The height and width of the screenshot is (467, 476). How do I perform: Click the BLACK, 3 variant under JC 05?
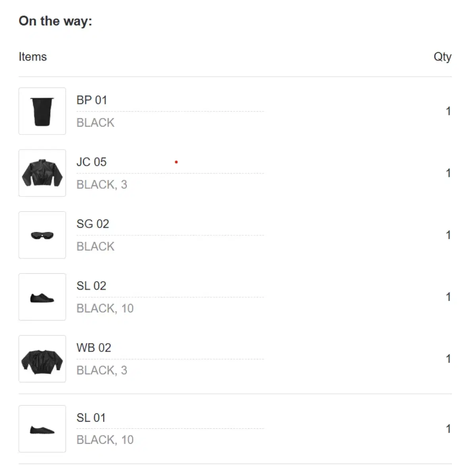[x=102, y=184]
